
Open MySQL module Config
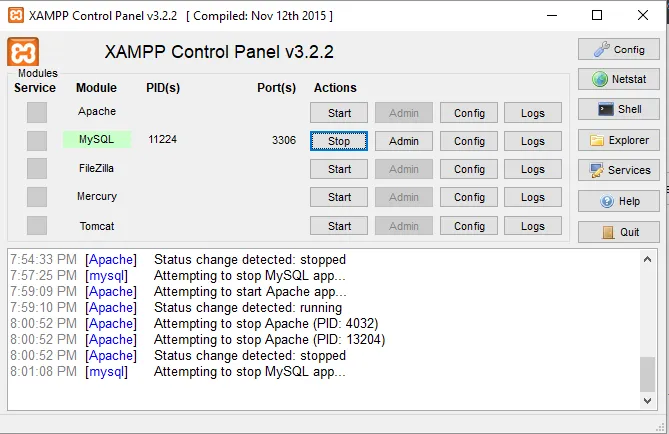pyautogui.click(x=469, y=141)
